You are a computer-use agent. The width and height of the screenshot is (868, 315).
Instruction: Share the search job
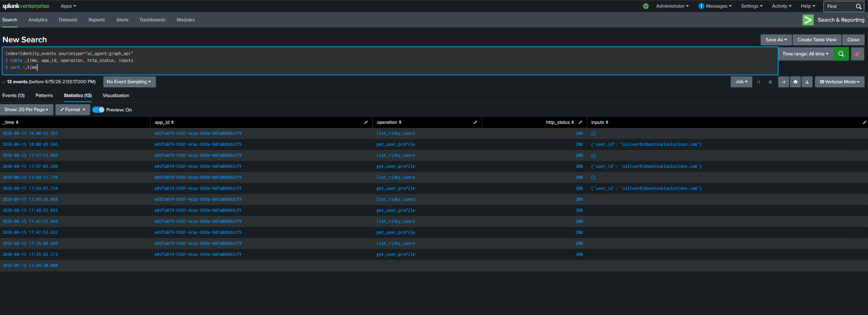[x=784, y=82]
